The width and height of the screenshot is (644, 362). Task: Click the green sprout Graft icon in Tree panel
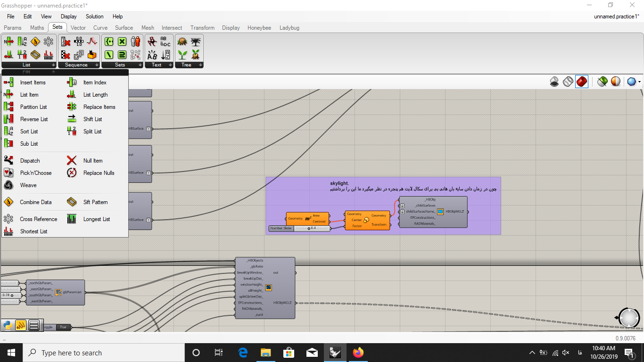(182, 54)
